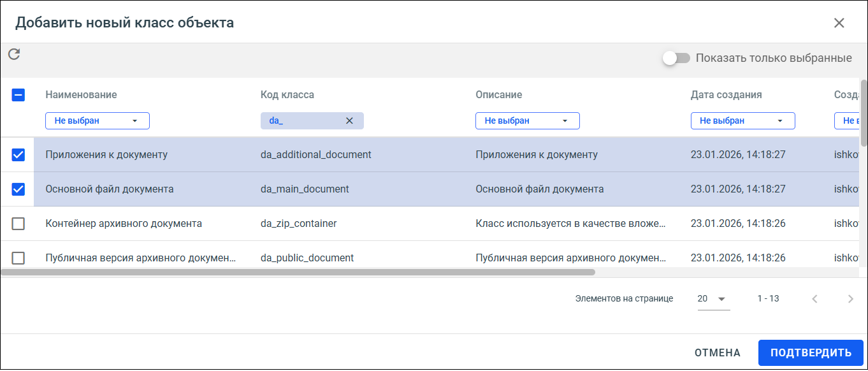Uncheck Приложения к документу row checkbox

point(18,154)
